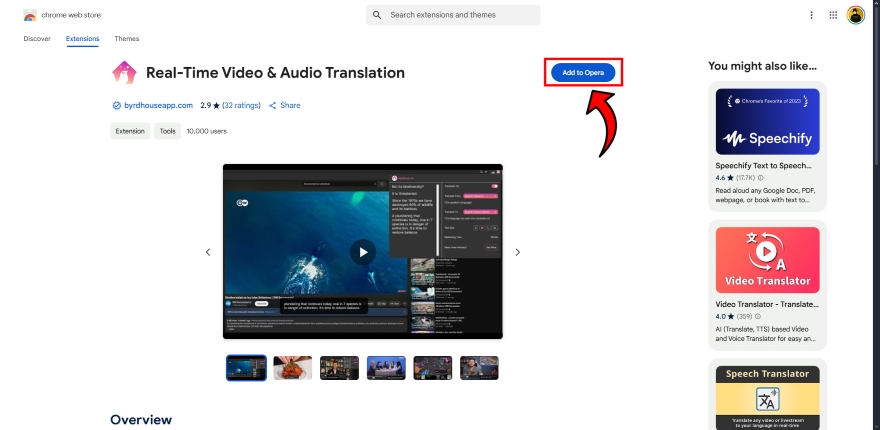Viewport: 880px width, 430px height.
Task: Select the third screenshot thumbnail
Action: 340,368
